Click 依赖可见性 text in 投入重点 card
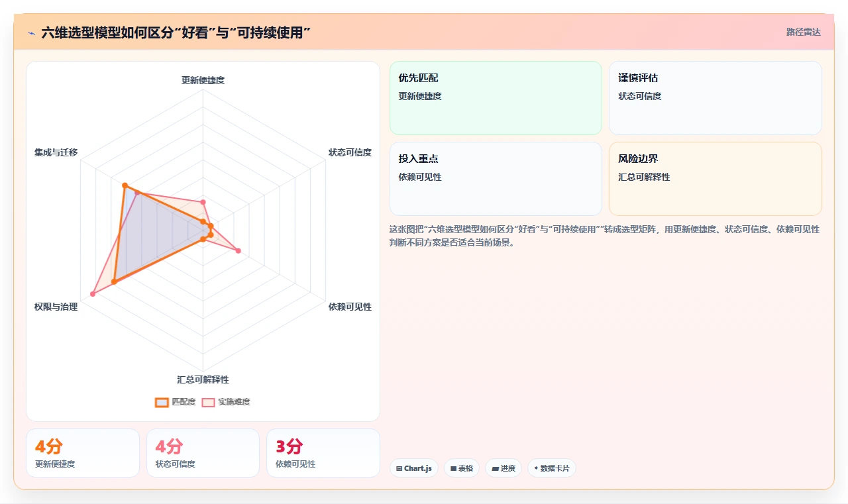Screen dimensions: 848x504 420,177
